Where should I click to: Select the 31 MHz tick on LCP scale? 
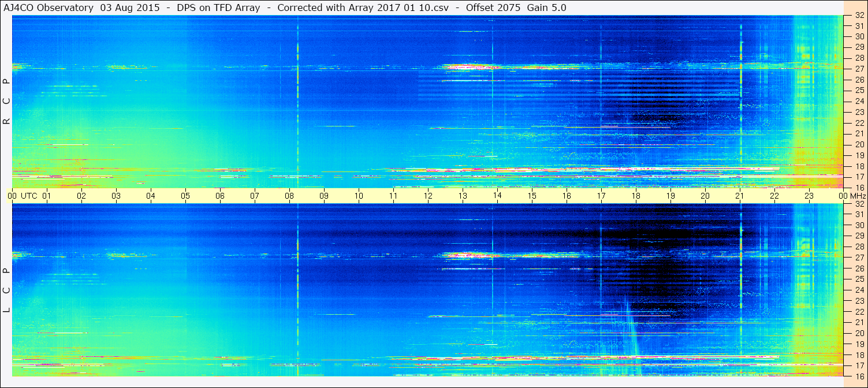point(859,214)
